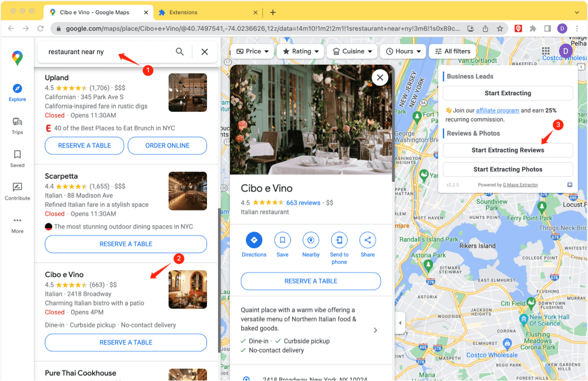Image resolution: width=588 pixels, height=381 pixels.
Task: Open the Rating filter dropdown
Action: pos(300,51)
